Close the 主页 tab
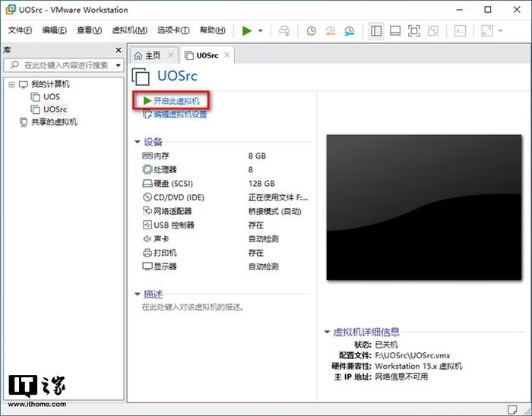Viewport: 532px width, 416px height. pos(171,55)
